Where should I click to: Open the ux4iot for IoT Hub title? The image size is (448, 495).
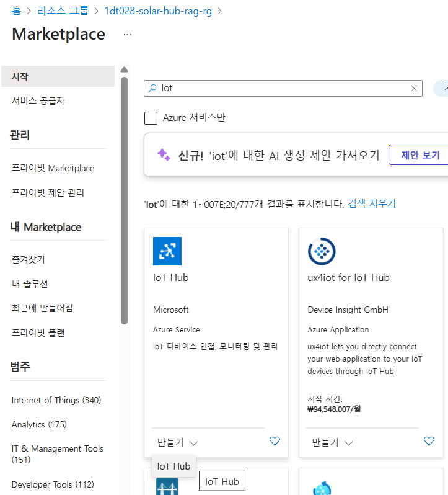pyautogui.click(x=349, y=277)
